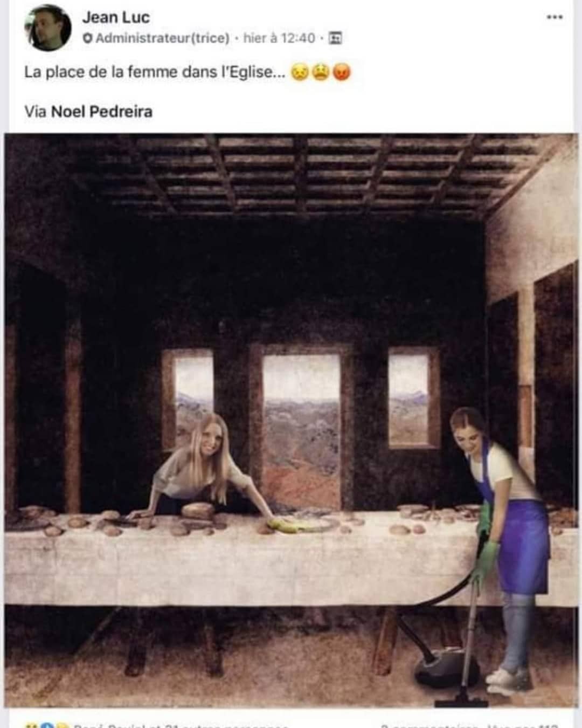582x728 pixels.
Task: Click Jean Luc's profile picture
Action: click(x=48, y=28)
